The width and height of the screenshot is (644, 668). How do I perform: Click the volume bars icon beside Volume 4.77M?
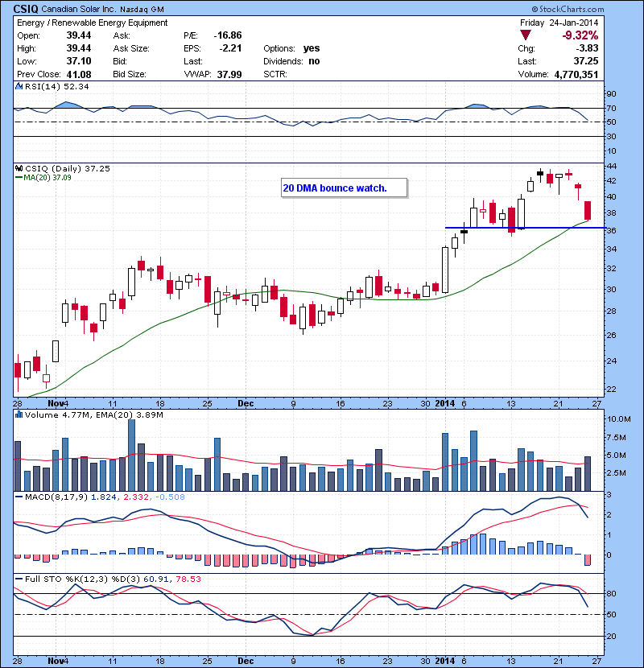click(x=19, y=414)
